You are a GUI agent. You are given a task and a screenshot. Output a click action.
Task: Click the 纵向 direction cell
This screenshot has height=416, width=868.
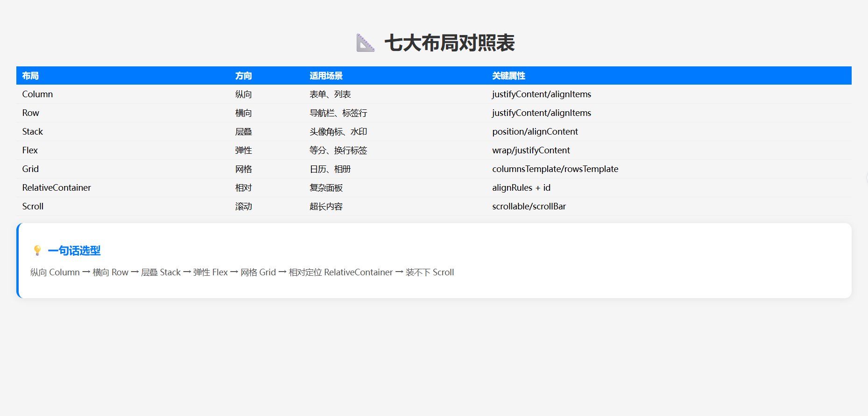click(243, 94)
